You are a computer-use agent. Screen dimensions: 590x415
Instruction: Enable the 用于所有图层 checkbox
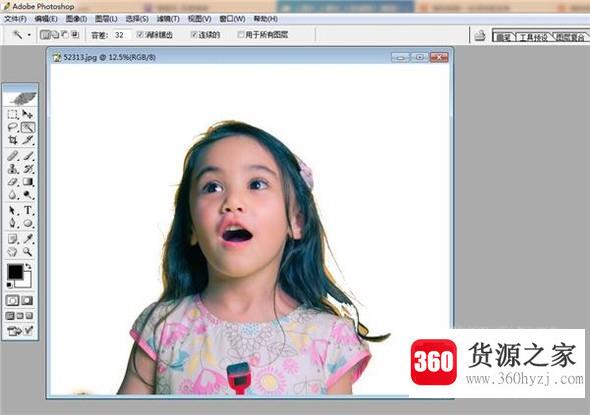(241, 35)
